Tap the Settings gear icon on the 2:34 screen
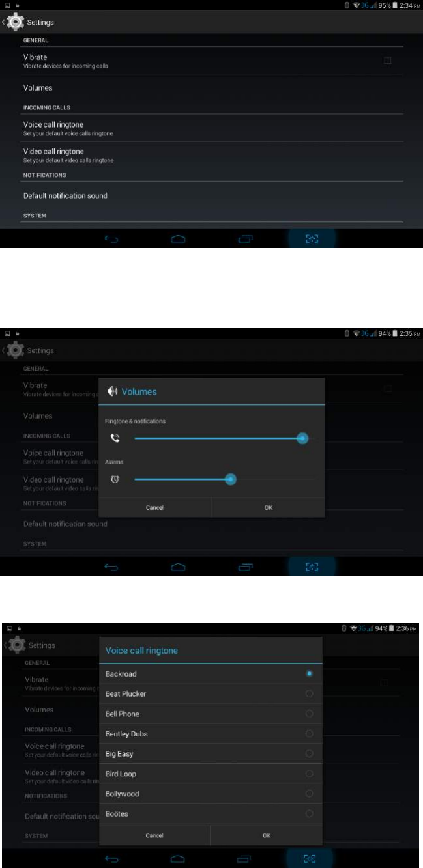 15,22
